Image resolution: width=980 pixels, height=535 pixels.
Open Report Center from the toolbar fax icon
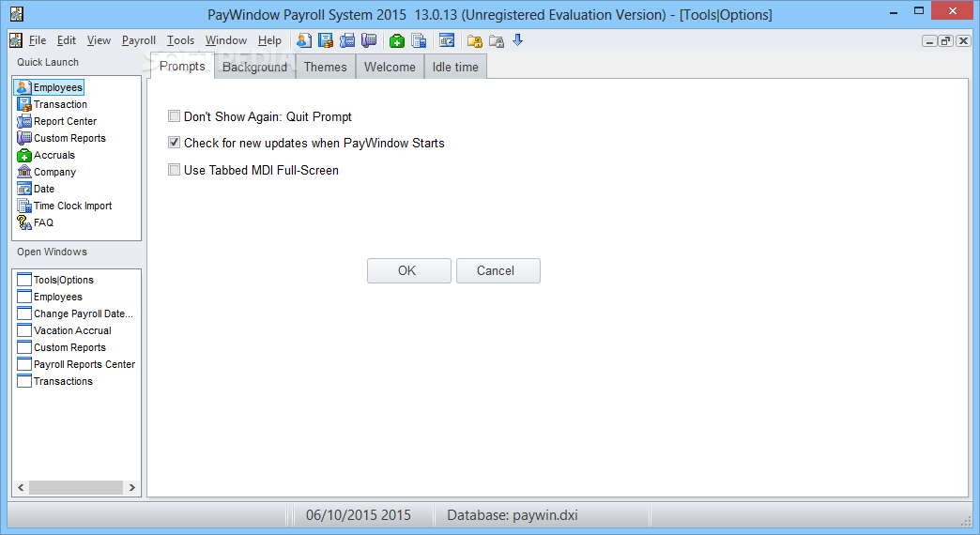(x=347, y=40)
